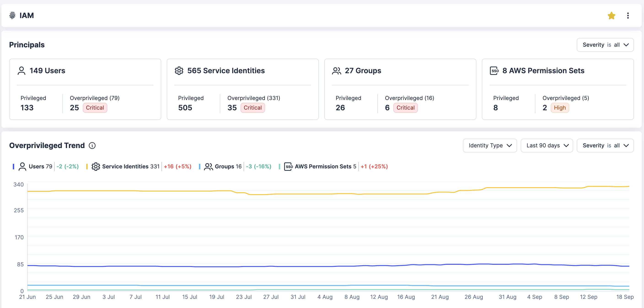The height and width of the screenshot is (308, 644).
Task: Click the 27 Groups card title
Action: [363, 71]
